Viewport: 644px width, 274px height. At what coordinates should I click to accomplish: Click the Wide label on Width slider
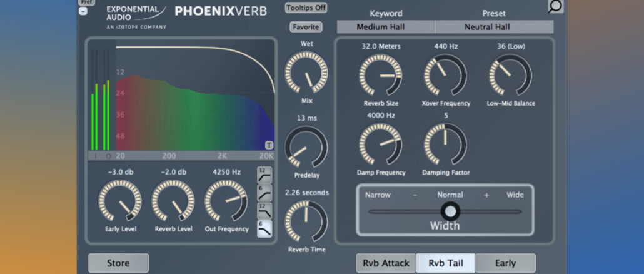point(515,195)
